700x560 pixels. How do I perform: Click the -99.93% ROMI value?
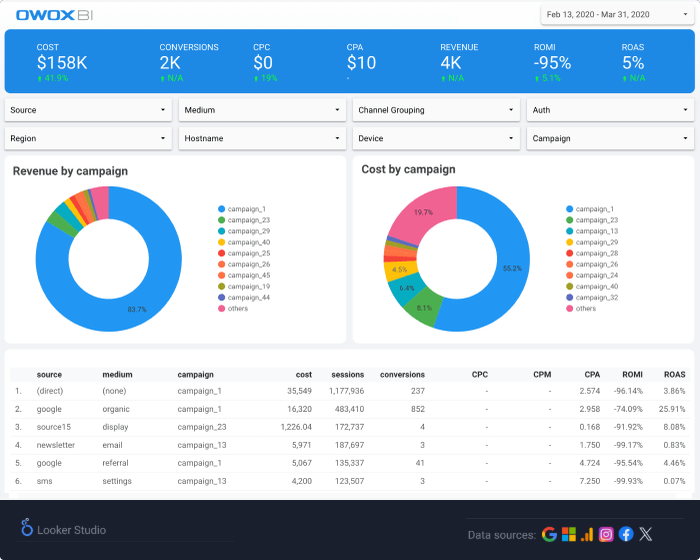click(628, 481)
